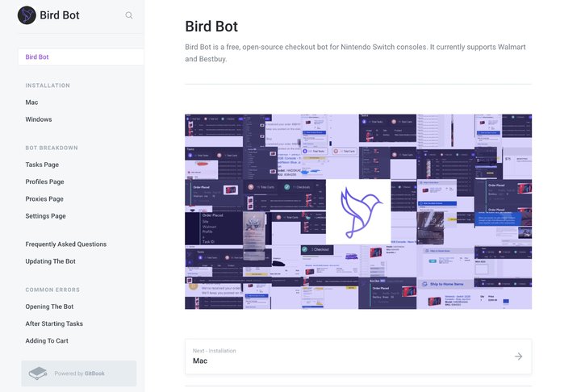Open the Opening The Bot error page
This screenshot has width=581, height=392.
tap(49, 307)
